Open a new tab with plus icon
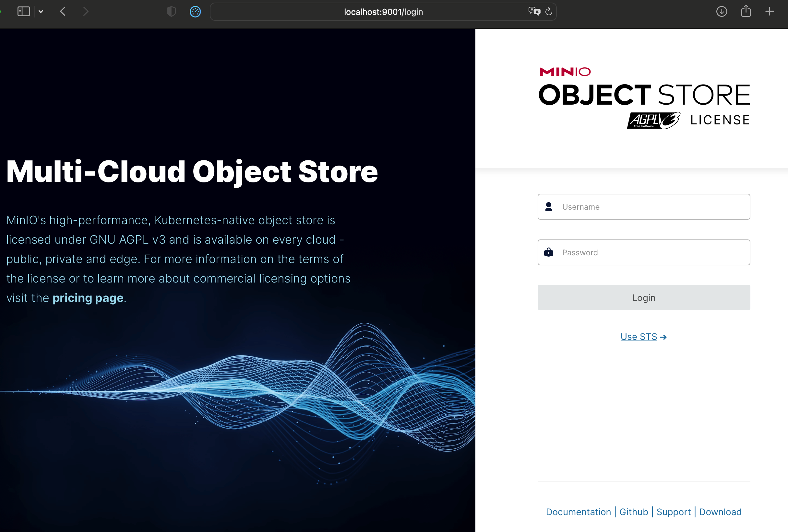The height and width of the screenshot is (532, 788). click(770, 12)
